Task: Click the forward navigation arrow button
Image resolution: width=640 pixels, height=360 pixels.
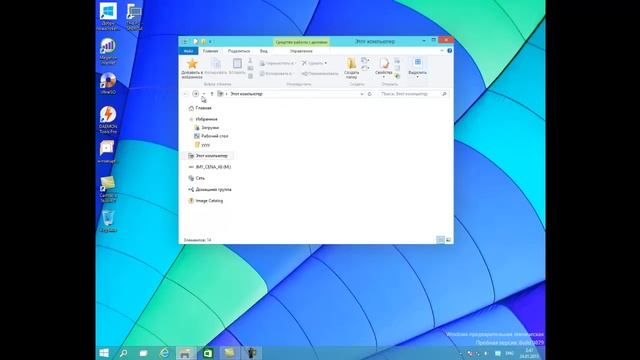Action: [196, 94]
